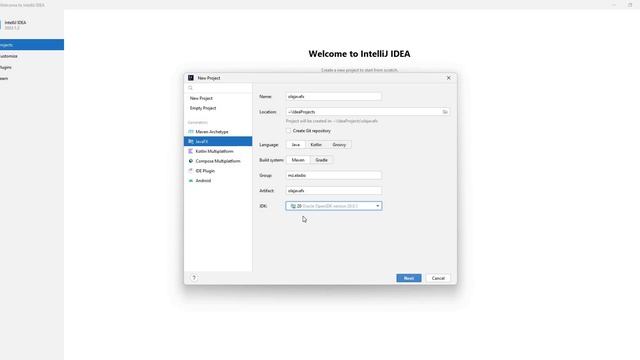Select the Android generator
This screenshot has width=640, height=360.
[x=218, y=180]
